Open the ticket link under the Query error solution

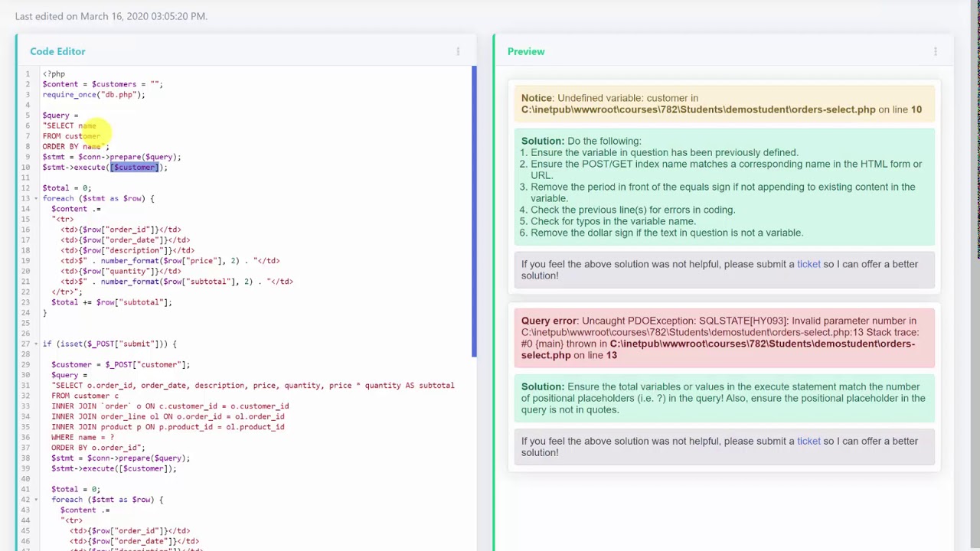coord(808,441)
